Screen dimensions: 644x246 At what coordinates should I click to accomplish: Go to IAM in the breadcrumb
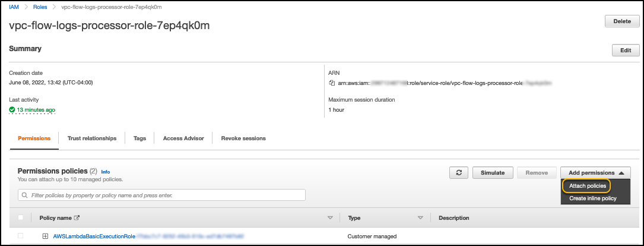[14, 7]
